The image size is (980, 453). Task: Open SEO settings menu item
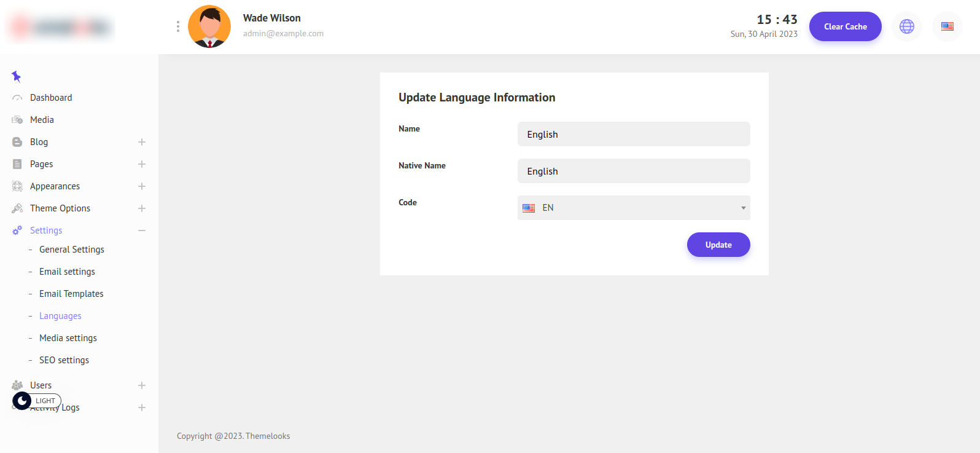64,360
